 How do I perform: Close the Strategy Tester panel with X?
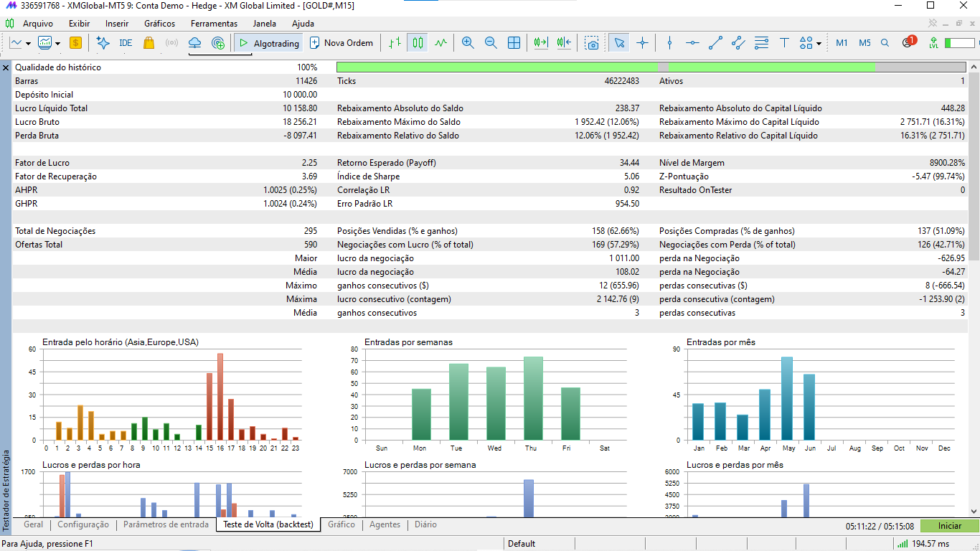6,67
